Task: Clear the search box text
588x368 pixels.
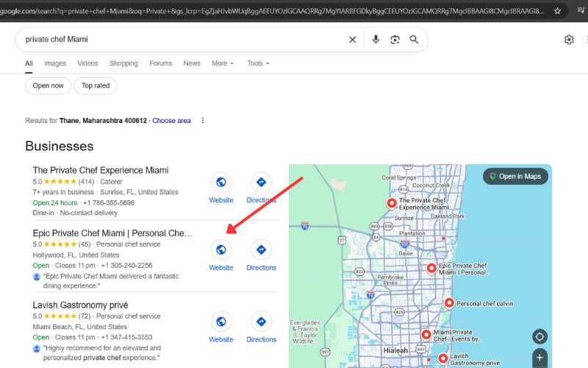Action: 352,40
